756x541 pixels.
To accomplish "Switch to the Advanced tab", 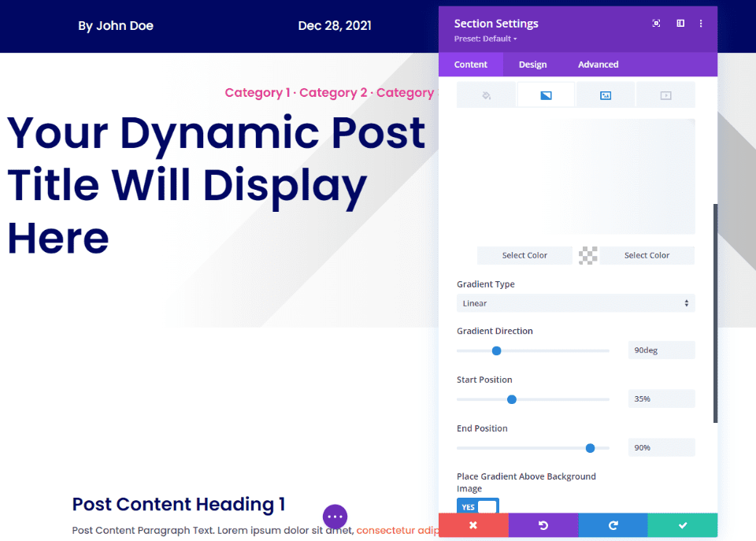I will click(x=598, y=65).
